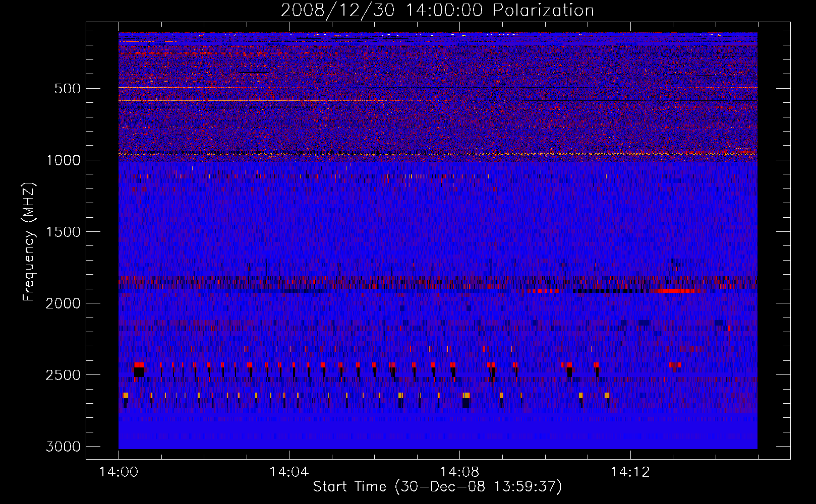Click the 2500 frequency tick label
Viewport: 816px width, 504px height.
[63, 375]
